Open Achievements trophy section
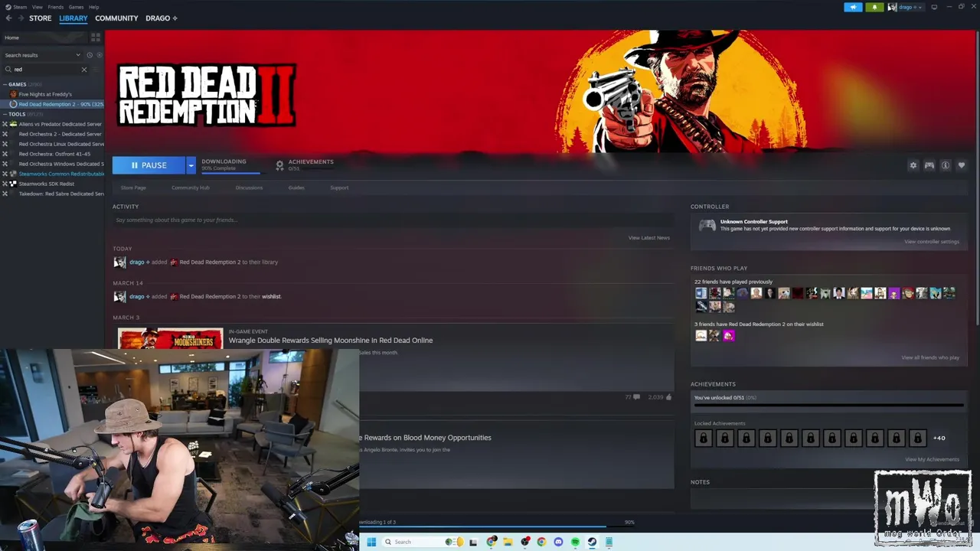 click(x=305, y=165)
